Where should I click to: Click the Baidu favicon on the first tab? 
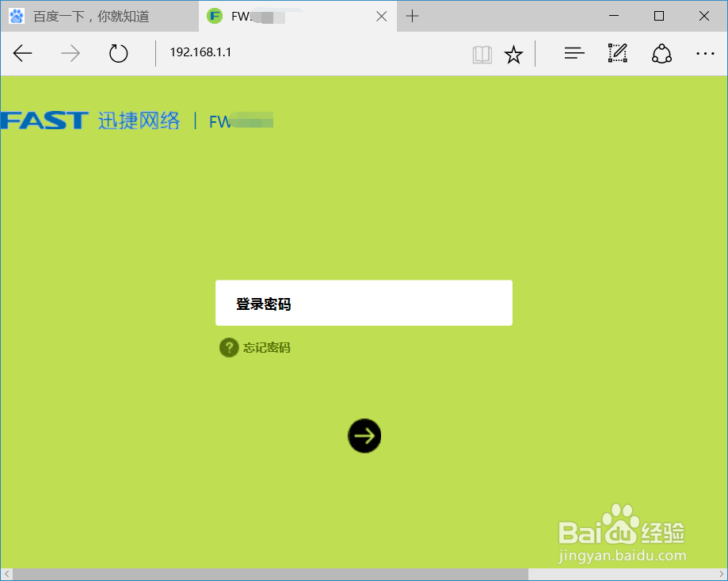tap(17, 16)
